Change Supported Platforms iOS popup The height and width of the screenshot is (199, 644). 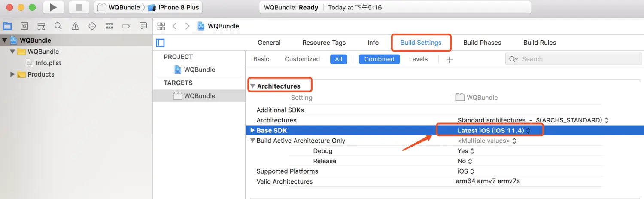[466, 171]
